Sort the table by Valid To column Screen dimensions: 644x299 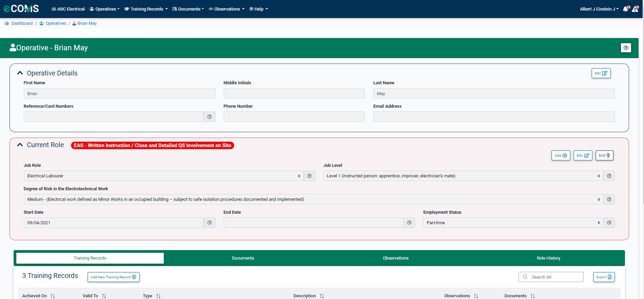[104, 296]
